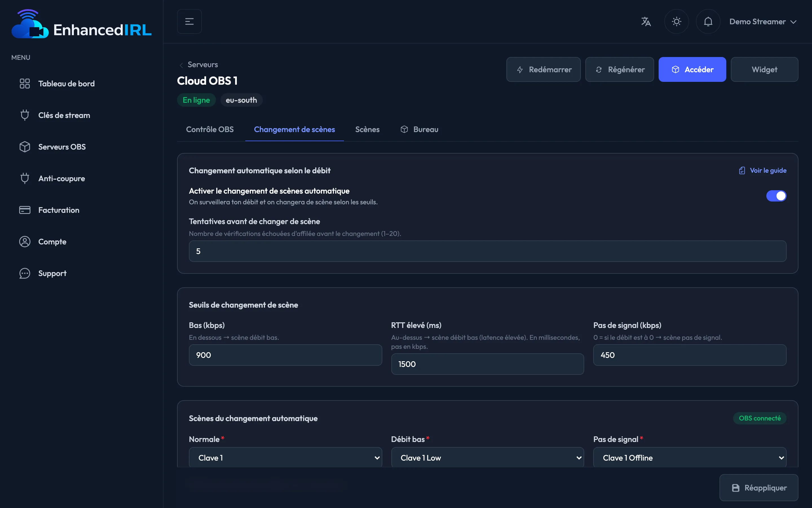Click the lightning icon in Redémarrer
Viewport: 812px width, 508px height.
520,69
